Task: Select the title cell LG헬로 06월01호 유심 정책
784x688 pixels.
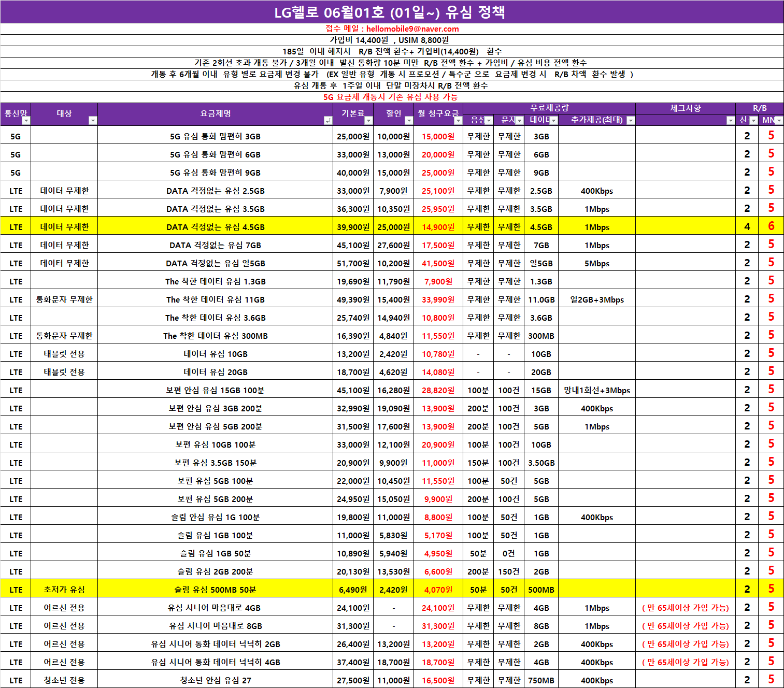Action: click(x=392, y=12)
